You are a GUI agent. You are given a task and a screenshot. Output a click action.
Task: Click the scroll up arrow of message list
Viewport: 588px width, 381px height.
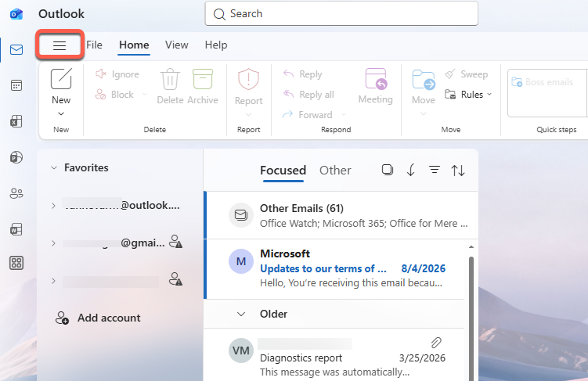click(471, 247)
